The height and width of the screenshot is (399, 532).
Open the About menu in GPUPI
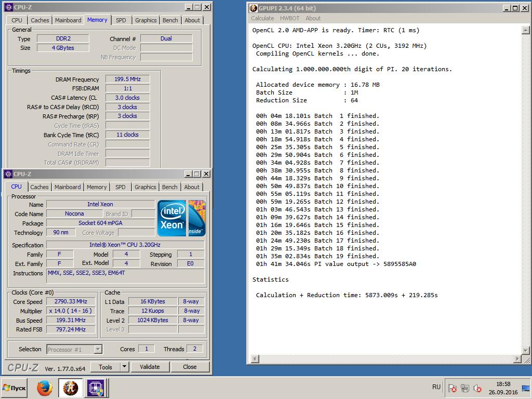click(x=313, y=18)
